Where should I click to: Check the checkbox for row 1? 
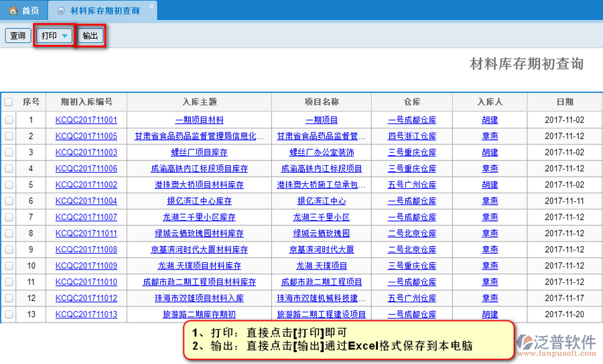coord(9,120)
